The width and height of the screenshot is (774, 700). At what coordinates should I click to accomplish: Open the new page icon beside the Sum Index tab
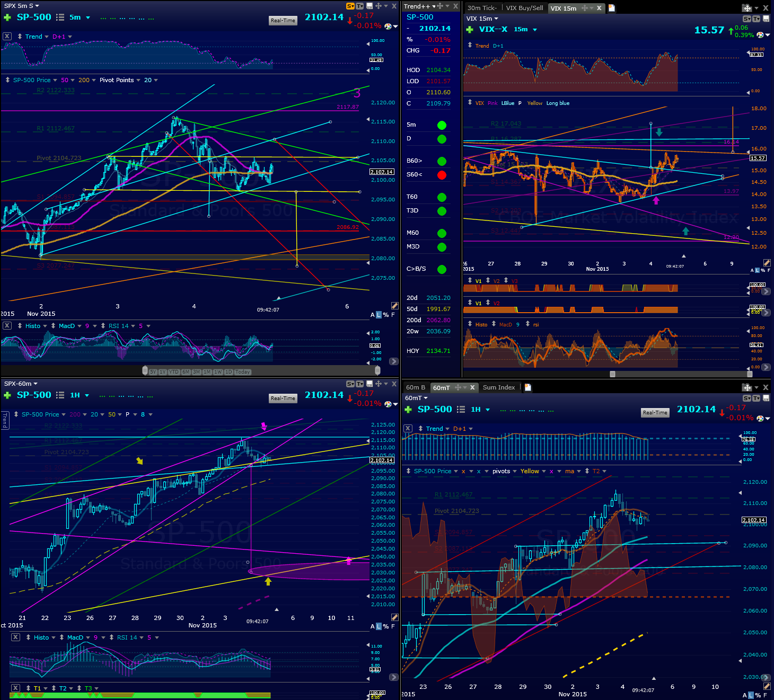coord(527,387)
